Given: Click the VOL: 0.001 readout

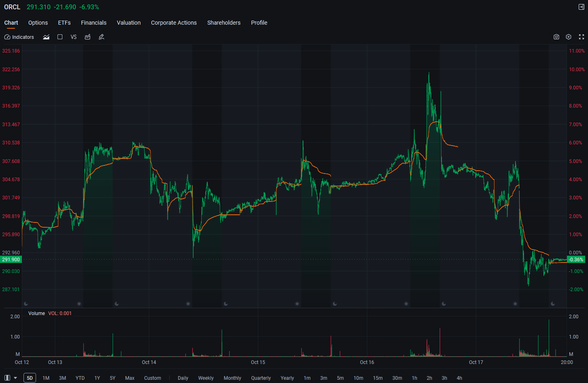Looking at the screenshot, I should 60,313.
